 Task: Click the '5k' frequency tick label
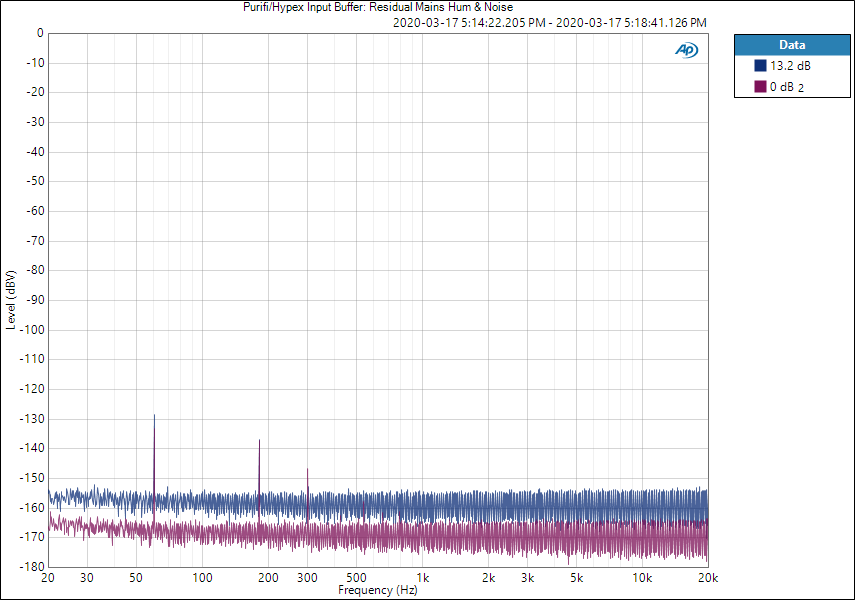tap(576, 578)
